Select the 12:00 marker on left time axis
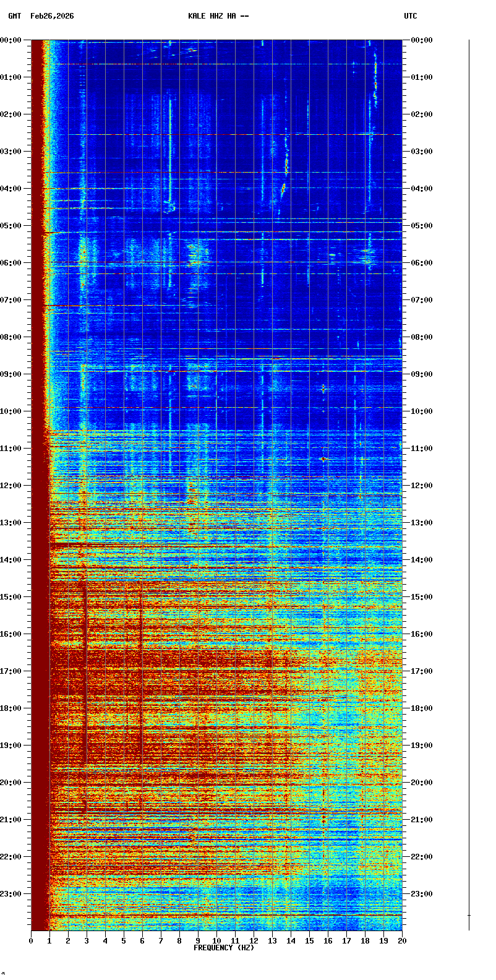The height and width of the screenshot is (980, 496). point(11,486)
